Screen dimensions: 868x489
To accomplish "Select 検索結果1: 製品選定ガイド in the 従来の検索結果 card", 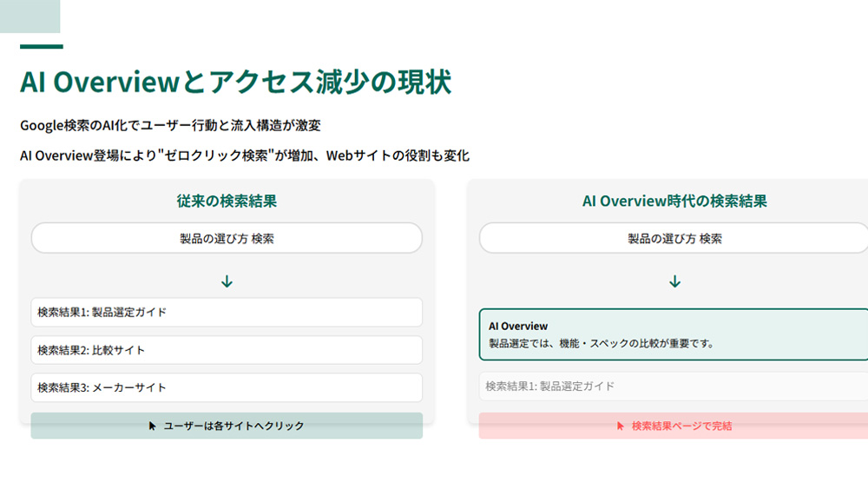I will pyautogui.click(x=227, y=313).
